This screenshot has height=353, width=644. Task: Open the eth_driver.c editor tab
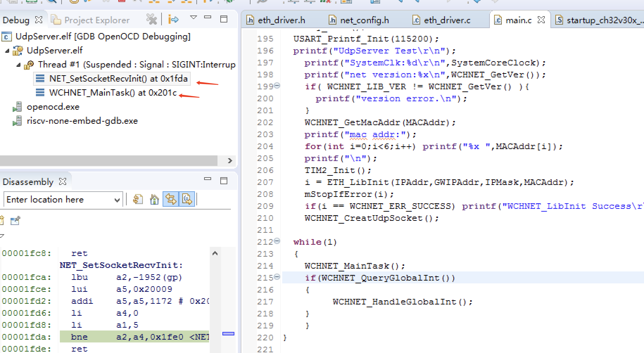[441, 20]
